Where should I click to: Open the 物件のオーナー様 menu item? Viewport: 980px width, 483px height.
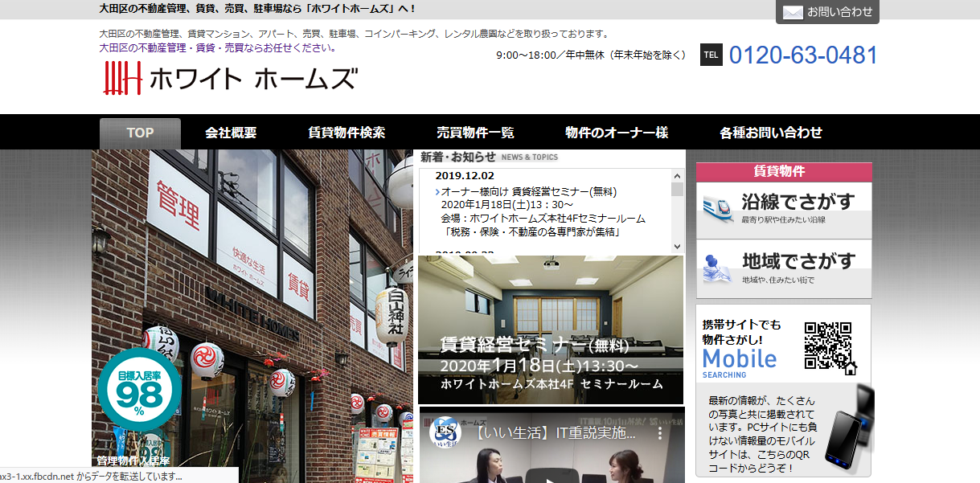click(x=617, y=133)
